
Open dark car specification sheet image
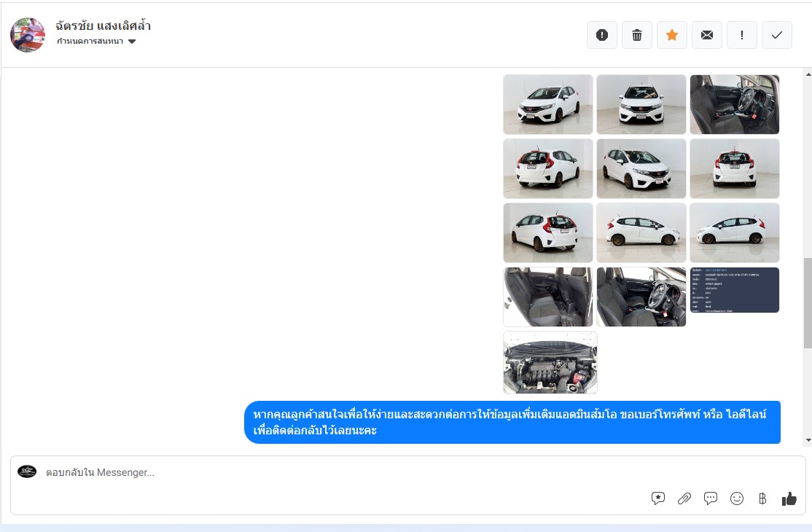734,290
